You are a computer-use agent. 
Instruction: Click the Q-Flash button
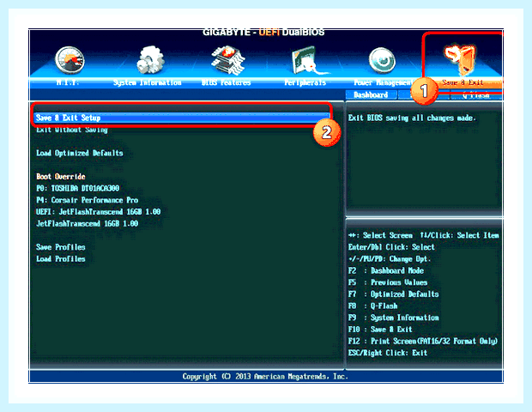(476, 95)
